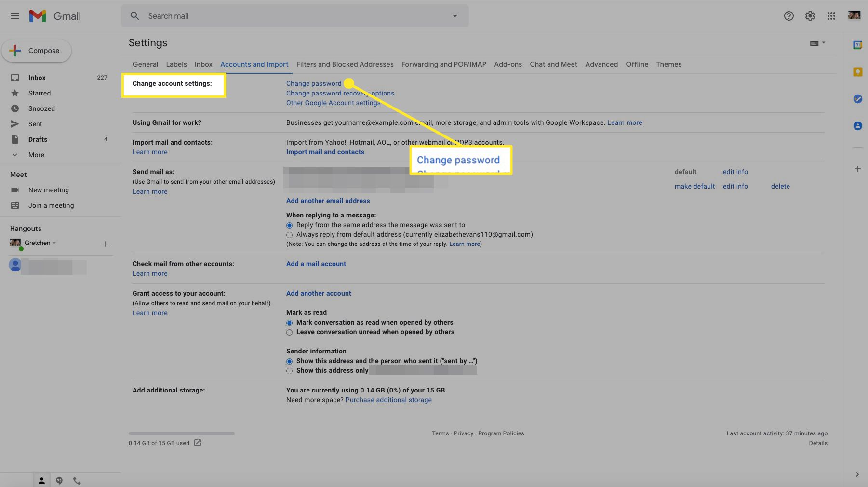This screenshot has width=868, height=487.
Task: Click Change password recovery options link
Action: click(x=340, y=93)
